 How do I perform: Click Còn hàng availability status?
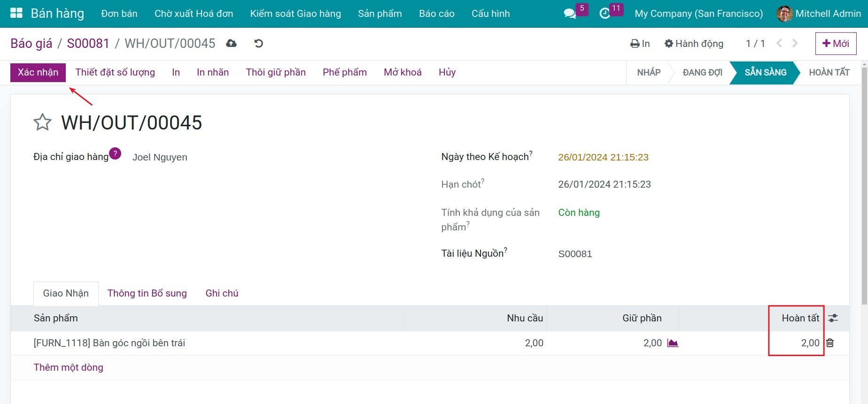(579, 213)
